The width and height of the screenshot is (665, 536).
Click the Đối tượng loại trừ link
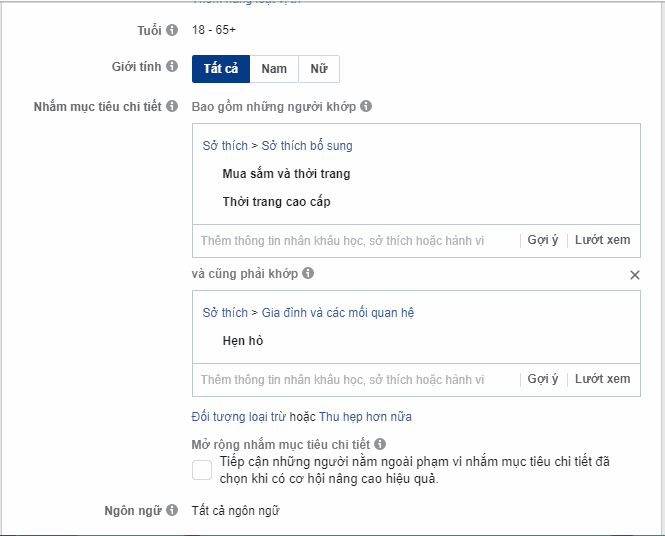tap(239, 417)
